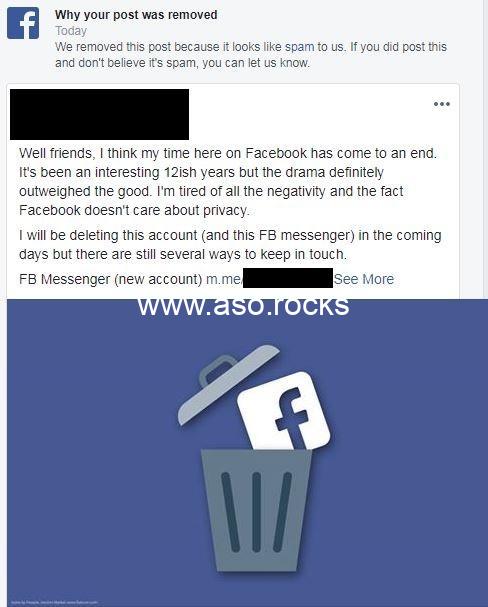
Task: Click the redacted messenger username
Action: (x=288, y=278)
